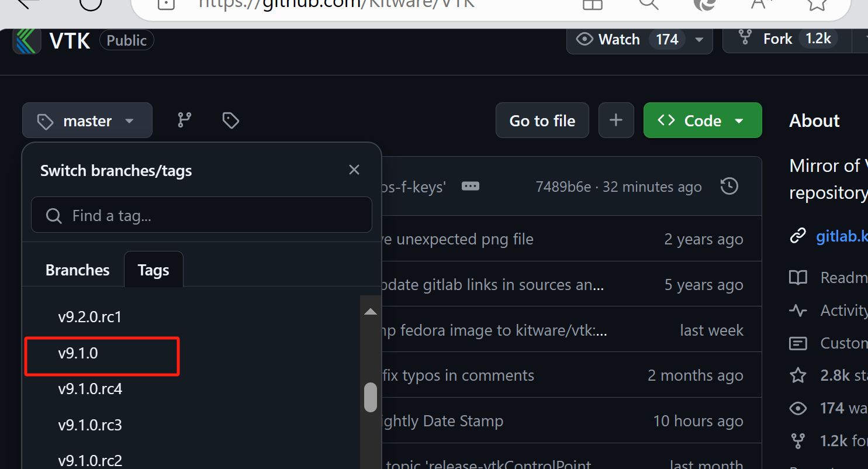Click the tag list scrollbar thumb
Viewport: 868px width, 469px height.
pyautogui.click(x=371, y=397)
